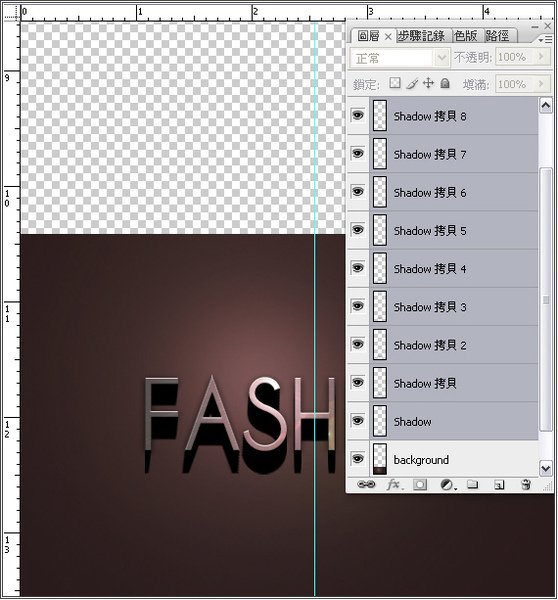Screen dimensions: 558x600
Task: Create new adjustment layer icon
Action: coord(447,485)
